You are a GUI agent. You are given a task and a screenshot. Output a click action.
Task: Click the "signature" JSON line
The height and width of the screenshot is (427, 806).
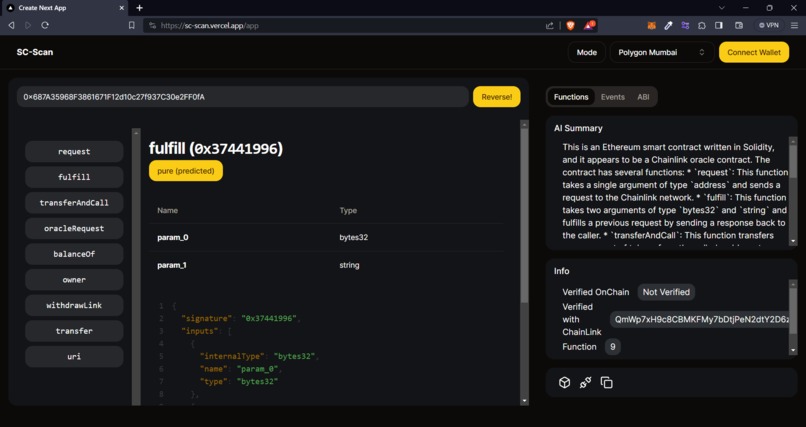tap(239, 318)
